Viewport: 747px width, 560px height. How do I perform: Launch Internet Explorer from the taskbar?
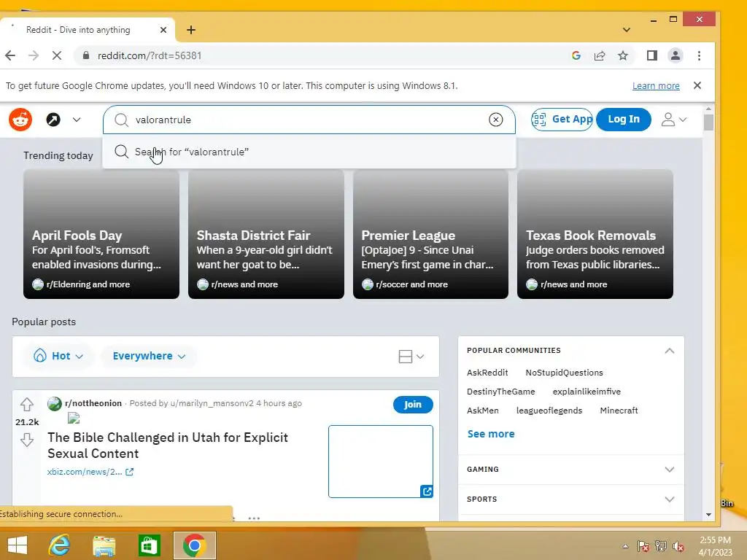(60, 545)
